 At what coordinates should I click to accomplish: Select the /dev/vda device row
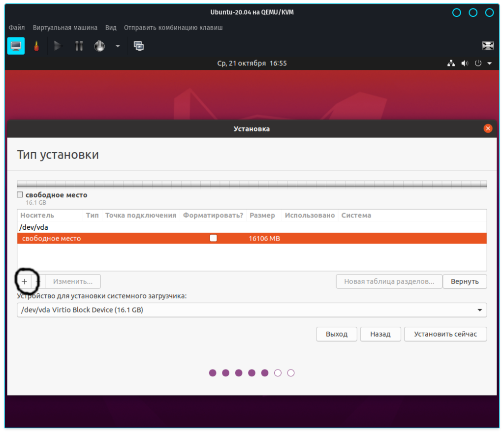(x=34, y=227)
